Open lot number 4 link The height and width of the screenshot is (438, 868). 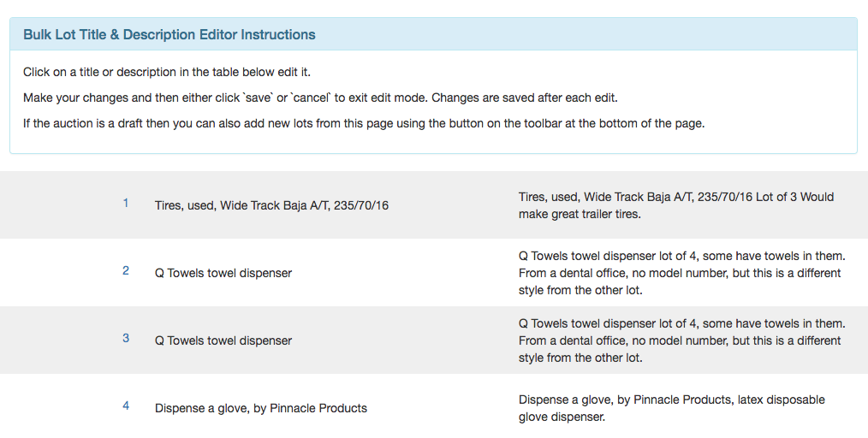(126, 406)
